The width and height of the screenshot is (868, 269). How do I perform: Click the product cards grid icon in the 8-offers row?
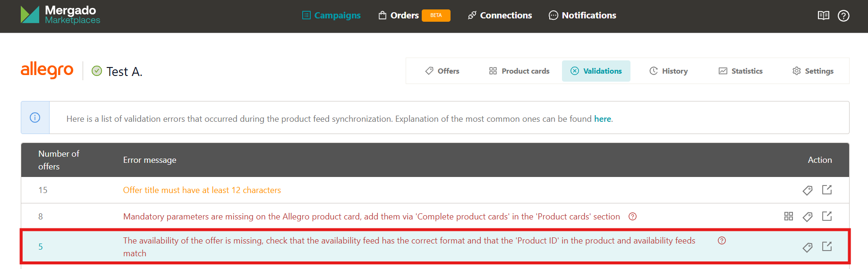788,216
